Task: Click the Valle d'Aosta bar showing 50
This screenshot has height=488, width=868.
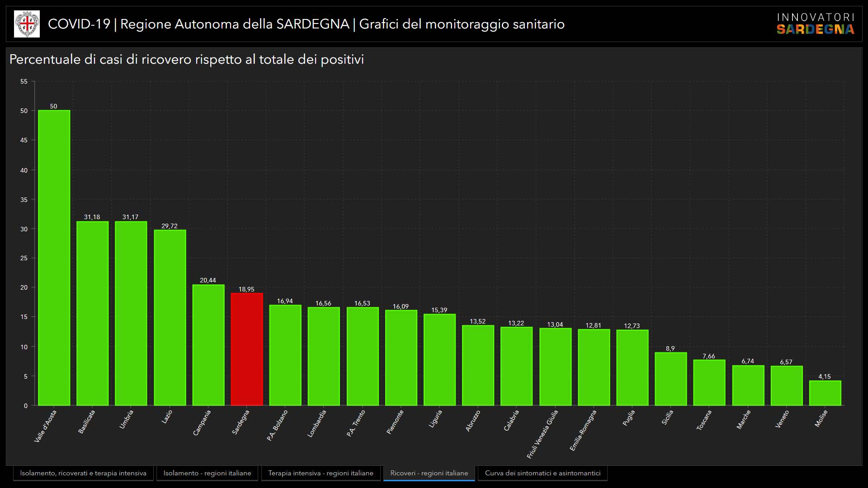Action: pyautogui.click(x=54, y=258)
